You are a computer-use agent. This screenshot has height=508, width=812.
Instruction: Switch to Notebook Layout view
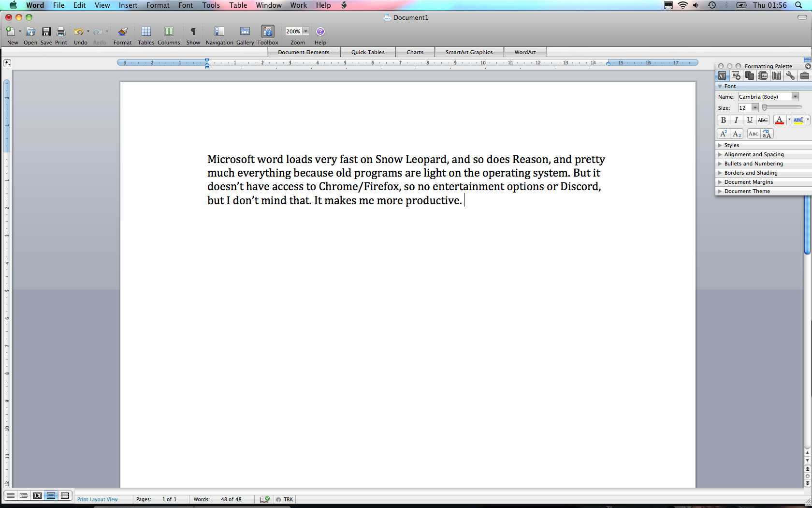[x=65, y=496]
